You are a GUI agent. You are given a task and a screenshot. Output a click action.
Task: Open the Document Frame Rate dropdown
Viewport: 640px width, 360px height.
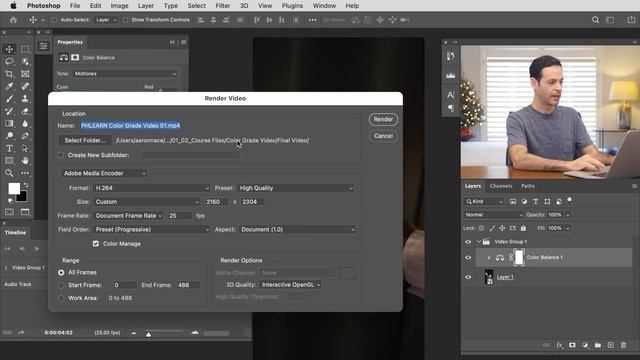(x=128, y=216)
